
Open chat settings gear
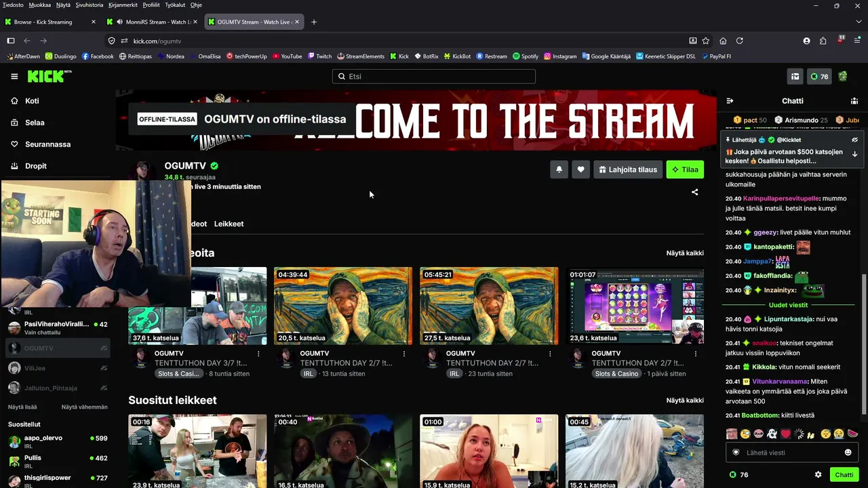(818, 474)
